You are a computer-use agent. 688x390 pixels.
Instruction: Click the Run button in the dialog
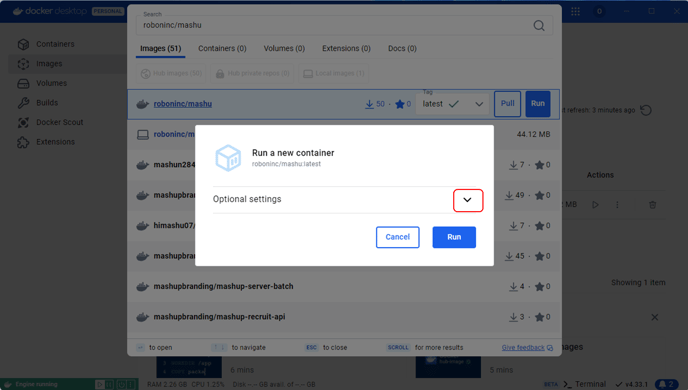click(454, 237)
